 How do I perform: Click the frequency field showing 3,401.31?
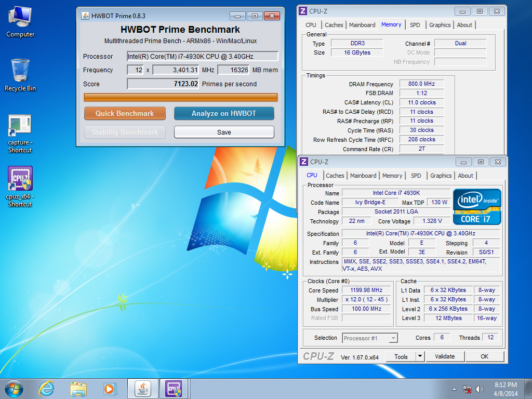(x=176, y=70)
